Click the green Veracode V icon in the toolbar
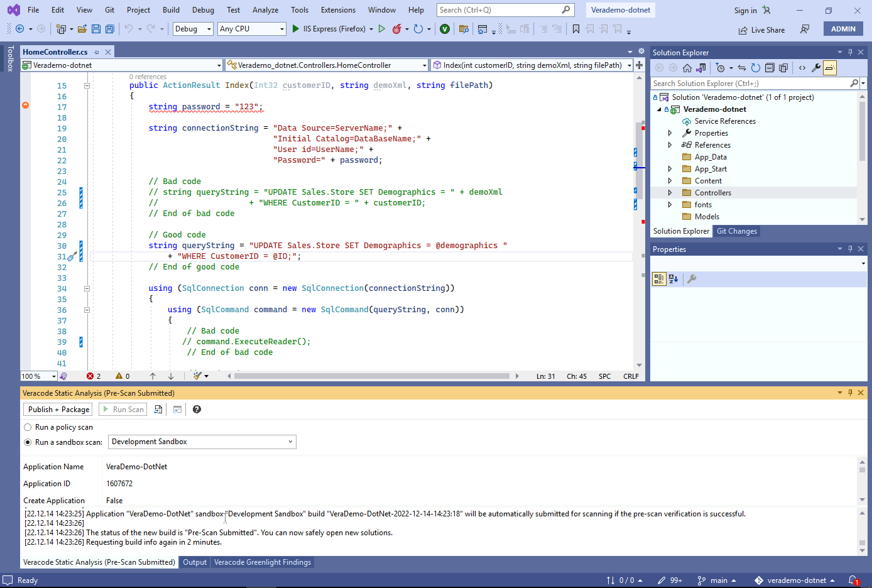This screenshot has height=588, width=872. (x=445, y=29)
